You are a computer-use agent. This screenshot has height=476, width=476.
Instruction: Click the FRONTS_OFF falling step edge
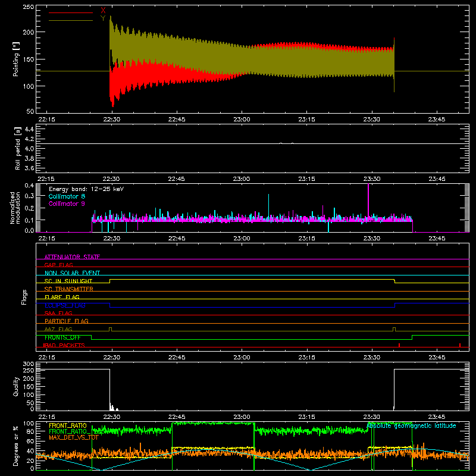click(92, 337)
